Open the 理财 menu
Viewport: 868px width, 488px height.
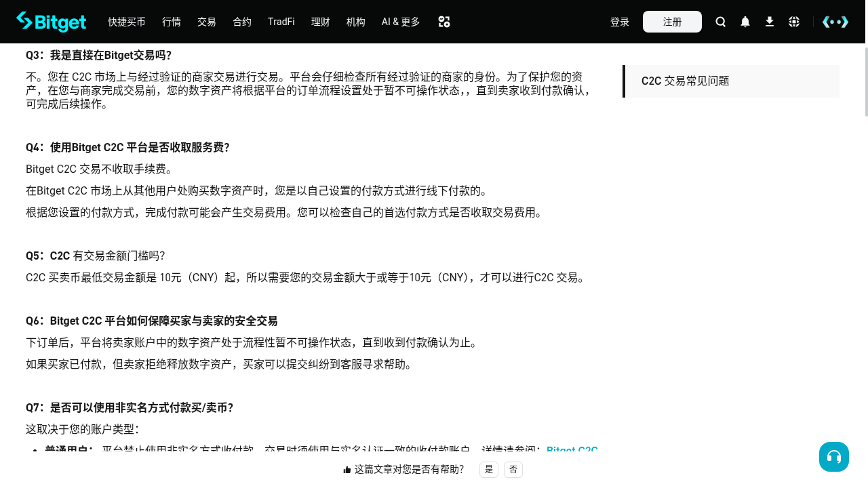click(321, 22)
